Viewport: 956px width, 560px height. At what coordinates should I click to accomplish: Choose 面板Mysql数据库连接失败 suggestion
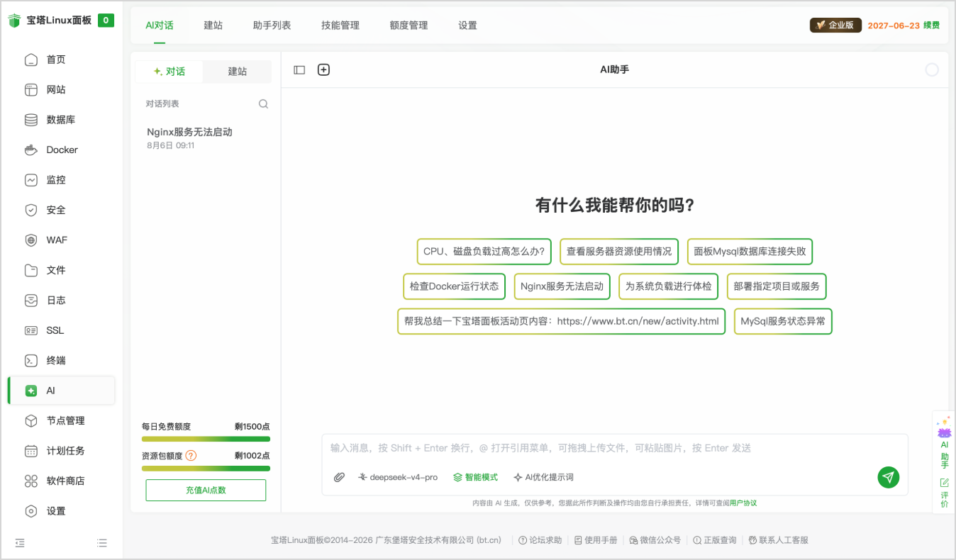(750, 252)
